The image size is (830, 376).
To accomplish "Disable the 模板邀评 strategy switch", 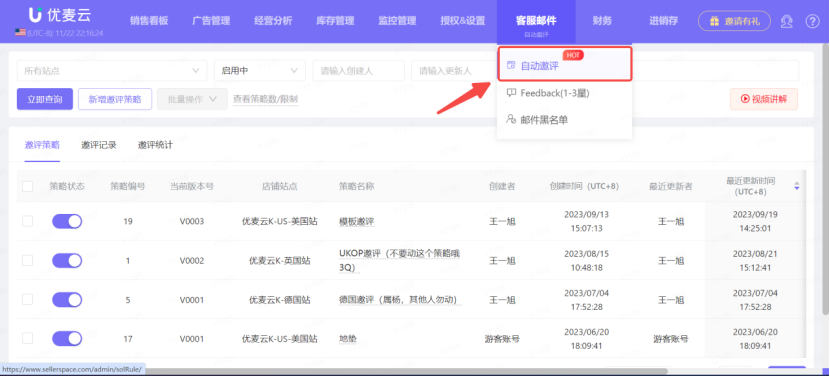I will point(67,221).
